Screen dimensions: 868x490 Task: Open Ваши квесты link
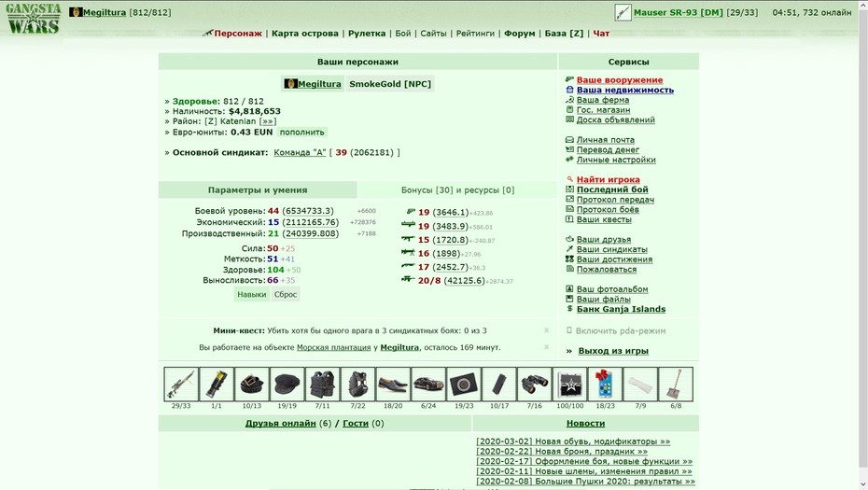(604, 219)
